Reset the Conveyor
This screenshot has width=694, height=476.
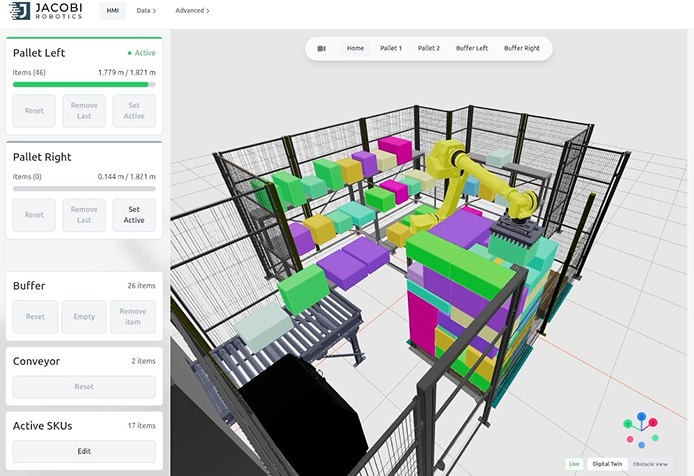(x=84, y=387)
